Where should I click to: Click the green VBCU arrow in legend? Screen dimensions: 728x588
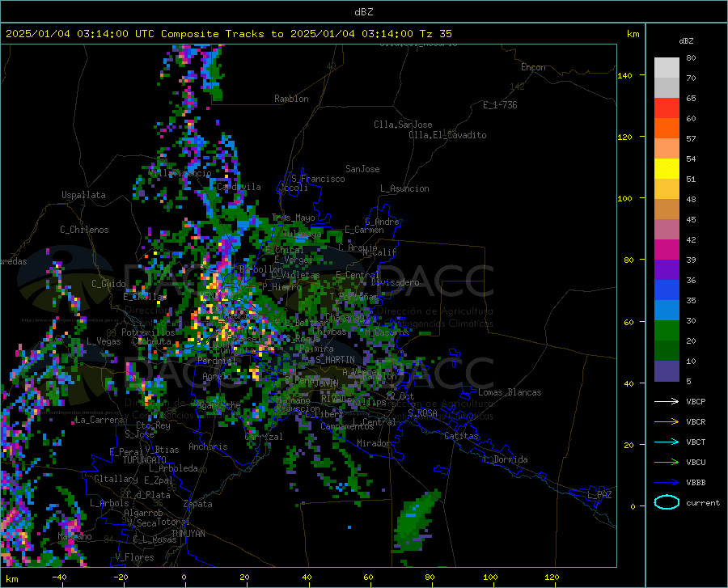coord(667,463)
